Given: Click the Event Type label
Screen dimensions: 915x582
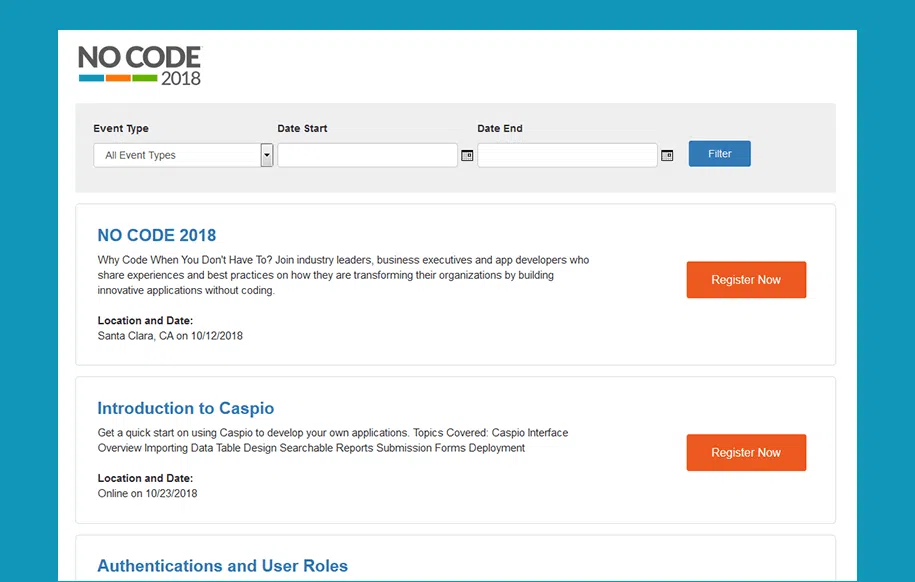Looking at the screenshot, I should [x=121, y=128].
